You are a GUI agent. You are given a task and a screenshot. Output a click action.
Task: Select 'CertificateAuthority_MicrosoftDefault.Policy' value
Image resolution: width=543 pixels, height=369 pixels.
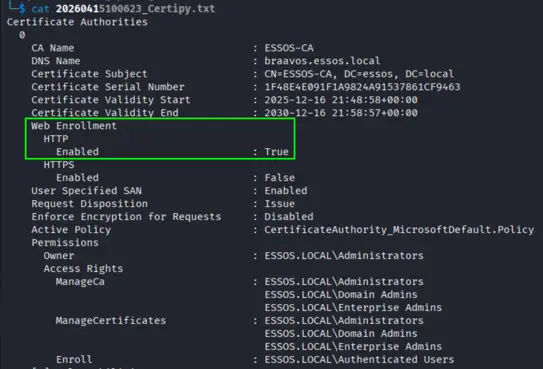399,230
